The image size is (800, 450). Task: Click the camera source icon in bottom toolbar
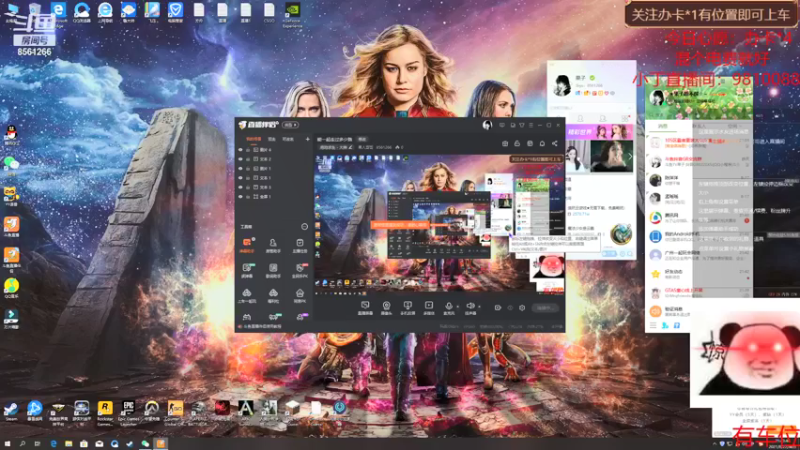[386, 307]
